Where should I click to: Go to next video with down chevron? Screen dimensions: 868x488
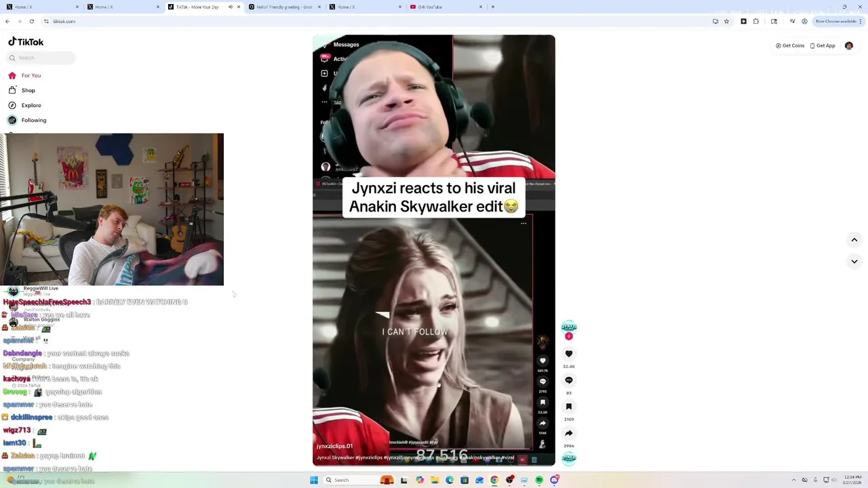(854, 261)
